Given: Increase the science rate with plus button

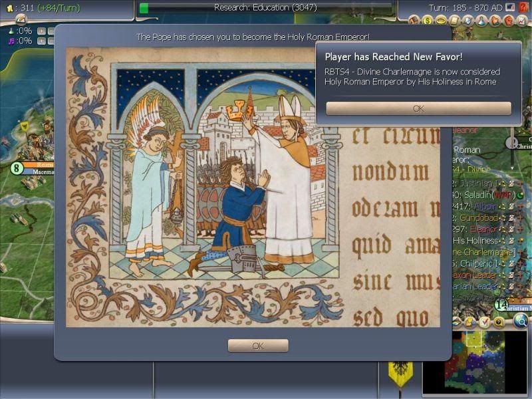Looking at the screenshot, I should [x=41, y=31].
